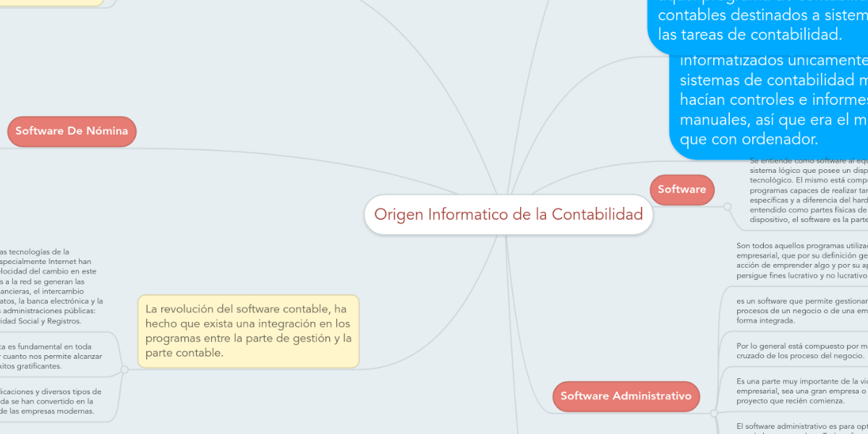Select the Software Administrativo topic
The height and width of the screenshot is (434, 868).
[626, 396]
